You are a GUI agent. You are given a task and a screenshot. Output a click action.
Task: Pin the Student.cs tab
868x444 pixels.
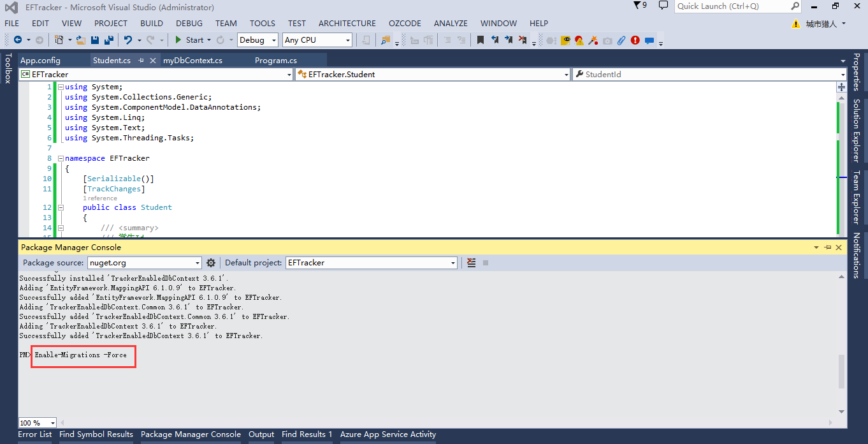[x=141, y=61]
